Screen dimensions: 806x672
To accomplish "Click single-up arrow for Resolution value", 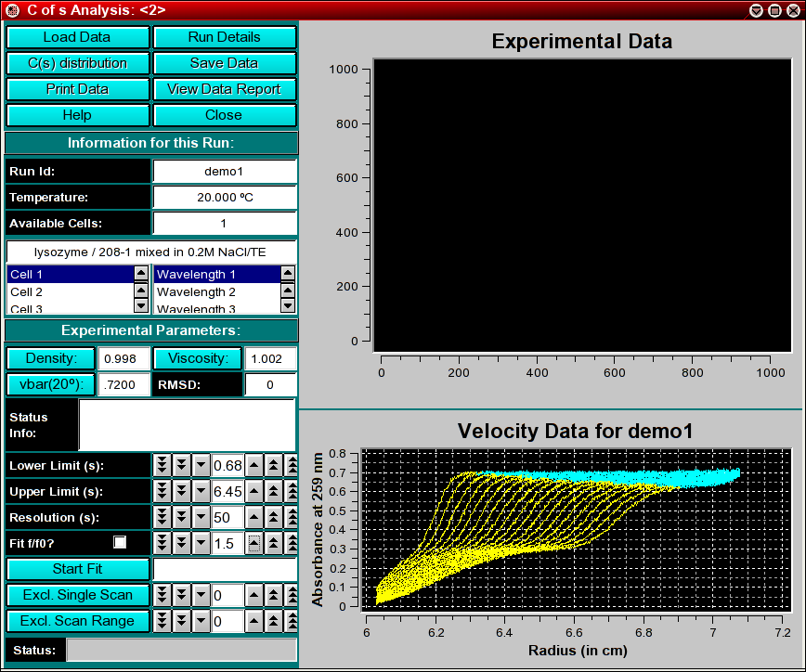I will (254, 517).
